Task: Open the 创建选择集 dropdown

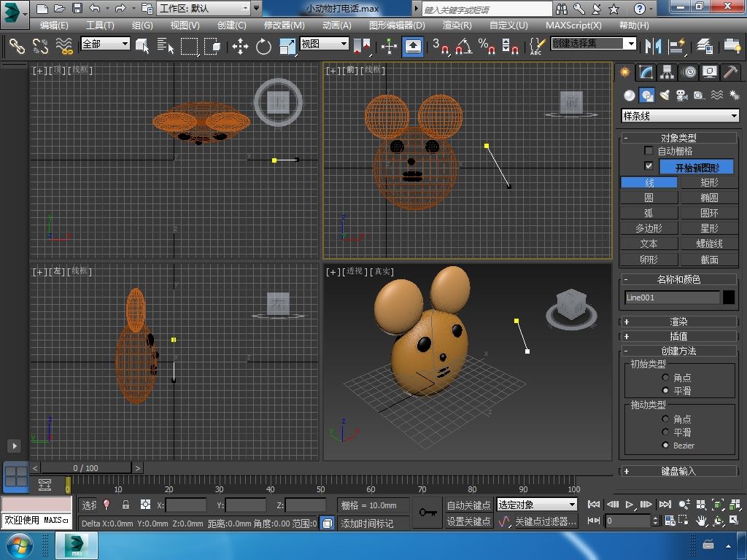Action: [x=594, y=44]
